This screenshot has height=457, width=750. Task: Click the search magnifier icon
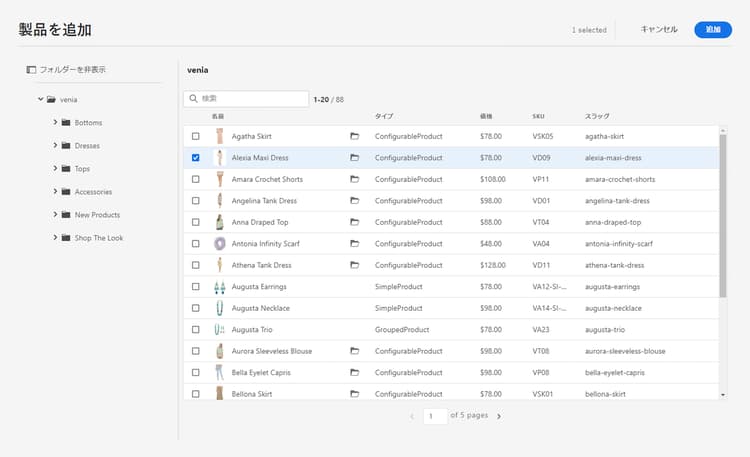click(193, 99)
